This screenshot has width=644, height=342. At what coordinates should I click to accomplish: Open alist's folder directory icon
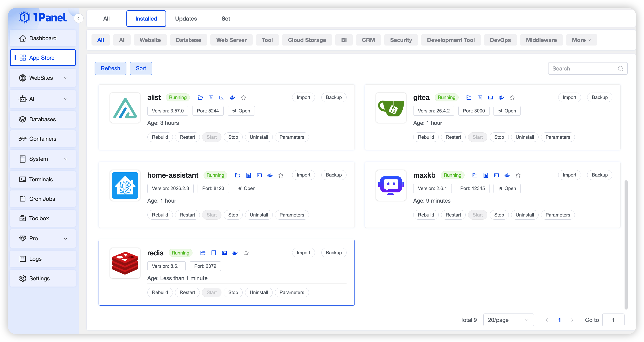tap(200, 97)
